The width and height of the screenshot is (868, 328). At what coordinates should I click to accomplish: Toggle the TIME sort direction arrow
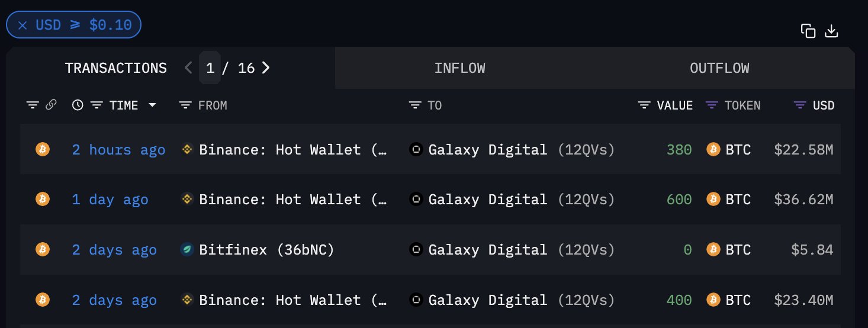point(153,105)
